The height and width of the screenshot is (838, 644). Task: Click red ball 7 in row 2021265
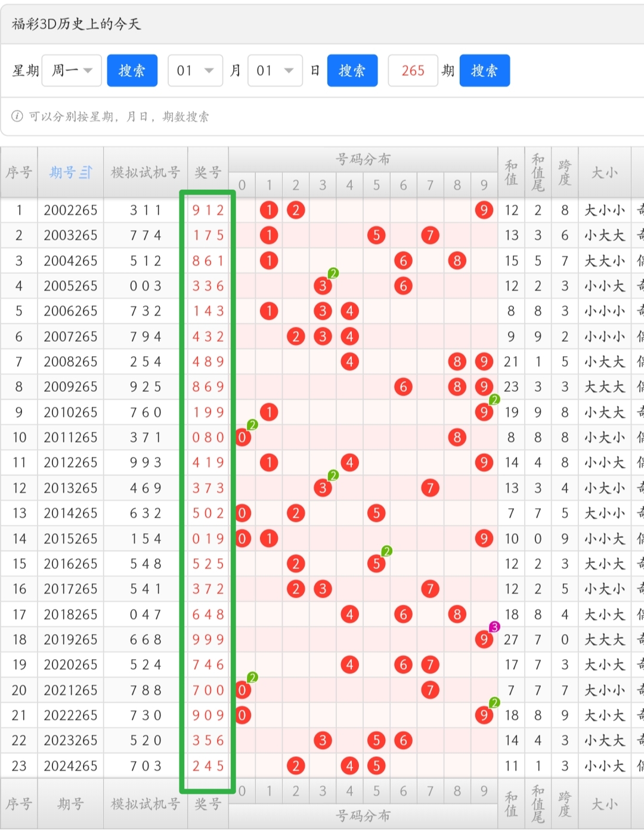[x=430, y=690]
